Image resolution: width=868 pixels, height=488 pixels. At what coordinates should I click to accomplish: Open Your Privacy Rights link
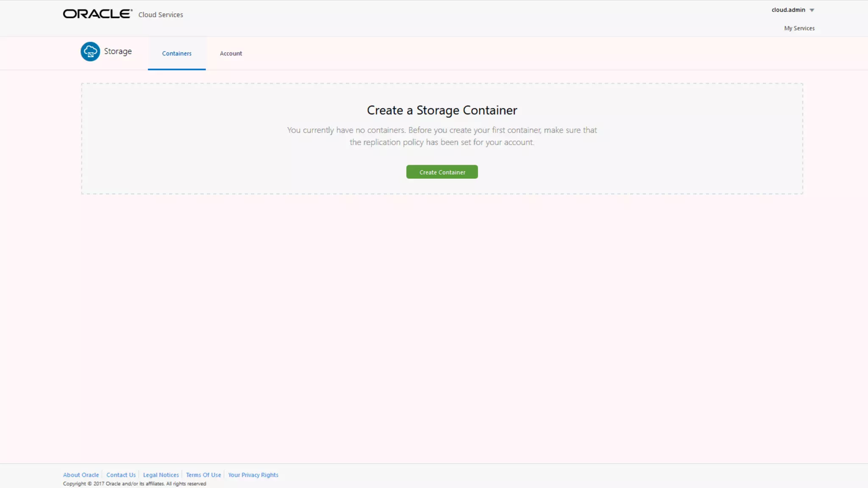coord(253,475)
